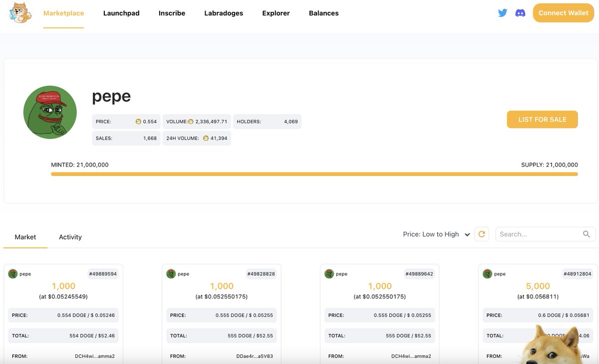Click the SUPPLY: 21,000,000 label
The height and width of the screenshot is (364, 599).
[550, 165]
